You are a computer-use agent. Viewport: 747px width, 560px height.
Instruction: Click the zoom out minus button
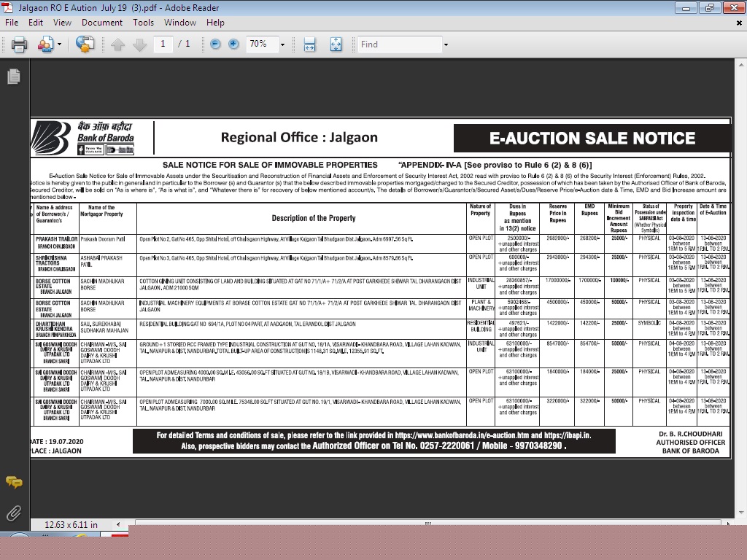click(215, 44)
